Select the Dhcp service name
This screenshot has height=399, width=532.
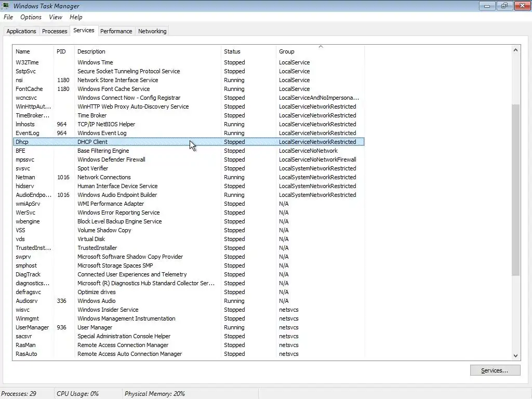[22, 142]
